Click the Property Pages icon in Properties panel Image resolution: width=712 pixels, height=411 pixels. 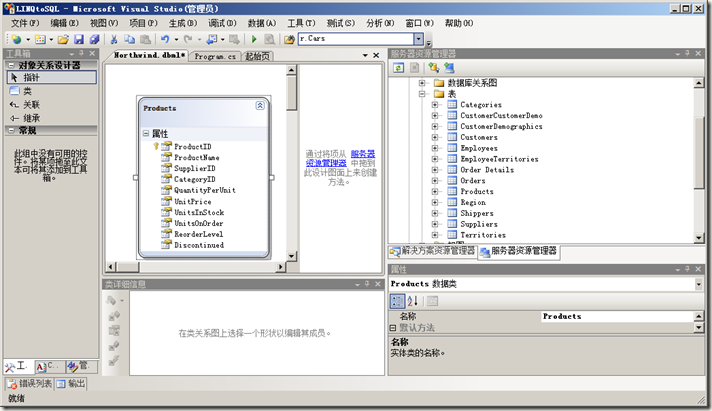pos(432,301)
